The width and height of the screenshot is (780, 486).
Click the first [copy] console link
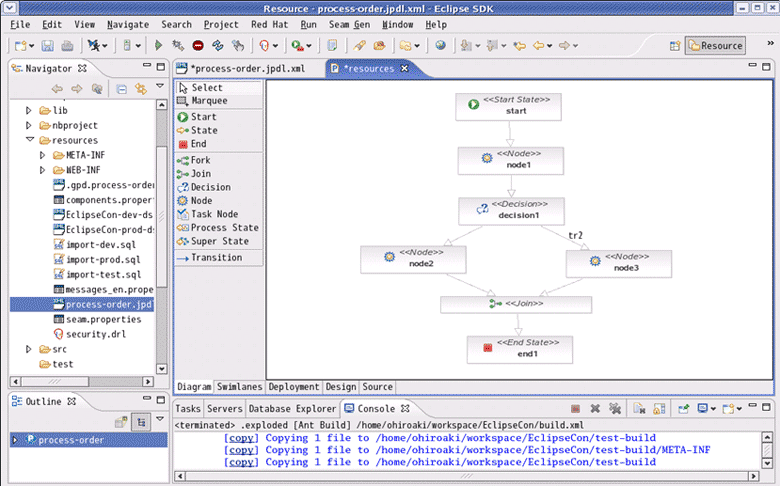(241, 438)
